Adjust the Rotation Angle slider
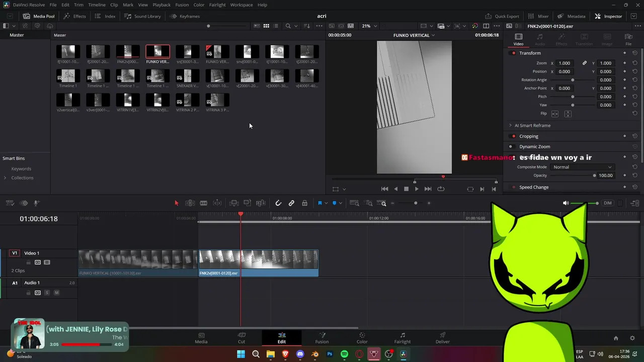This screenshot has width=644, height=362. 573,80
